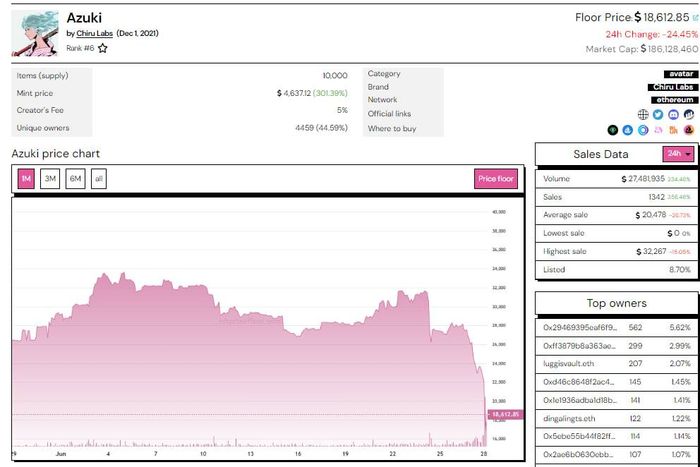
Task: Click the 'Top owners' heading
Action: [x=617, y=303]
